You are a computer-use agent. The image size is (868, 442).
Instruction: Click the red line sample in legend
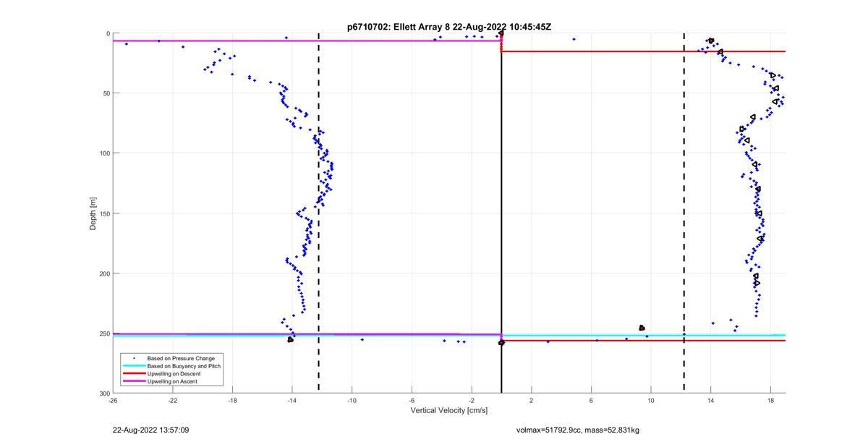tap(133, 373)
